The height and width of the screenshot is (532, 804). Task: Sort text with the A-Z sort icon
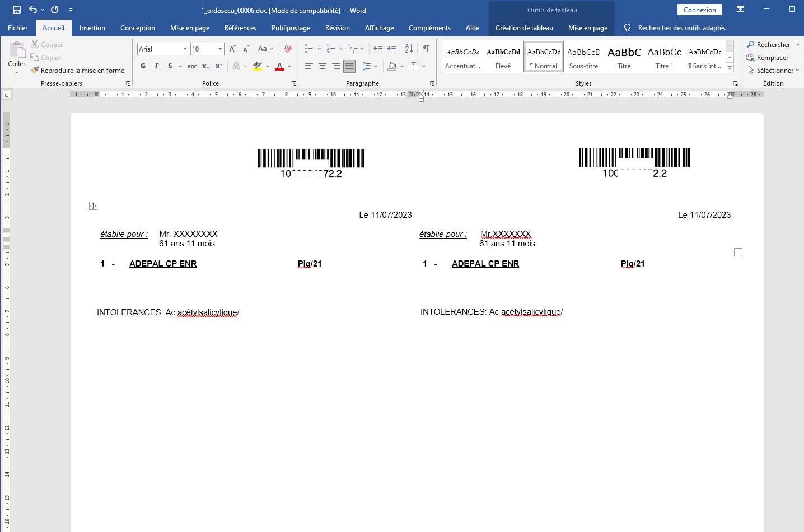point(409,49)
